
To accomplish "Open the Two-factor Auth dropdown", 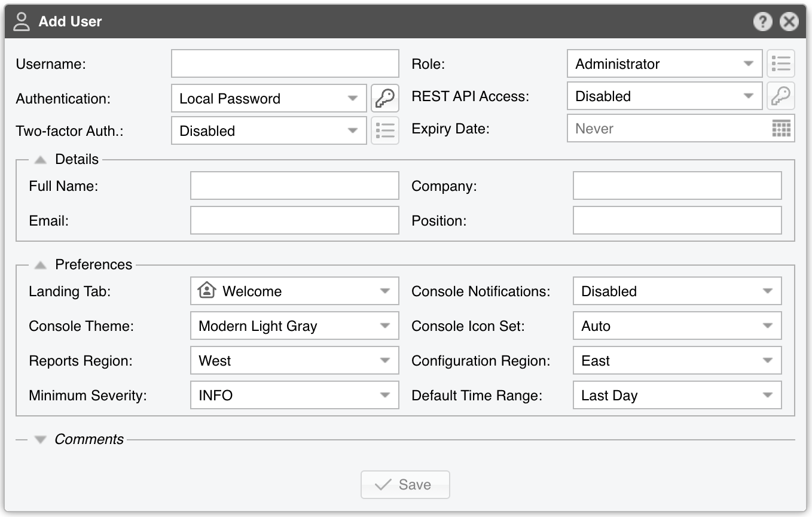I will point(269,130).
